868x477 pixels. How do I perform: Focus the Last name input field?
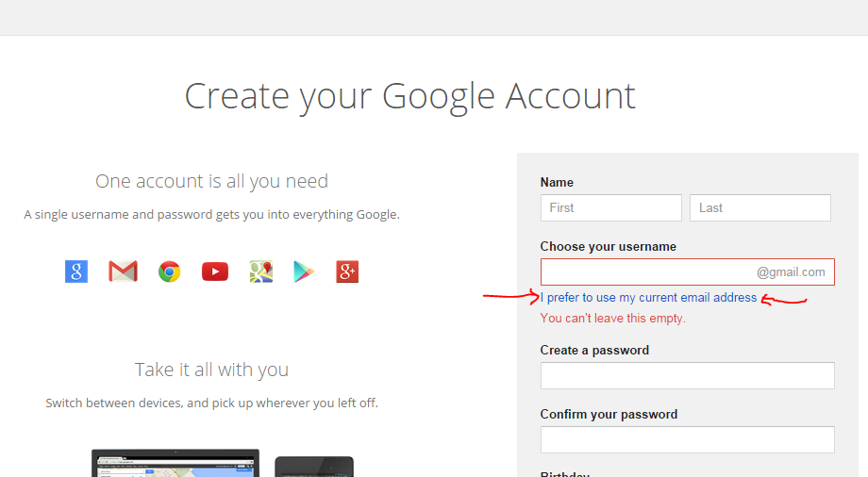759,207
